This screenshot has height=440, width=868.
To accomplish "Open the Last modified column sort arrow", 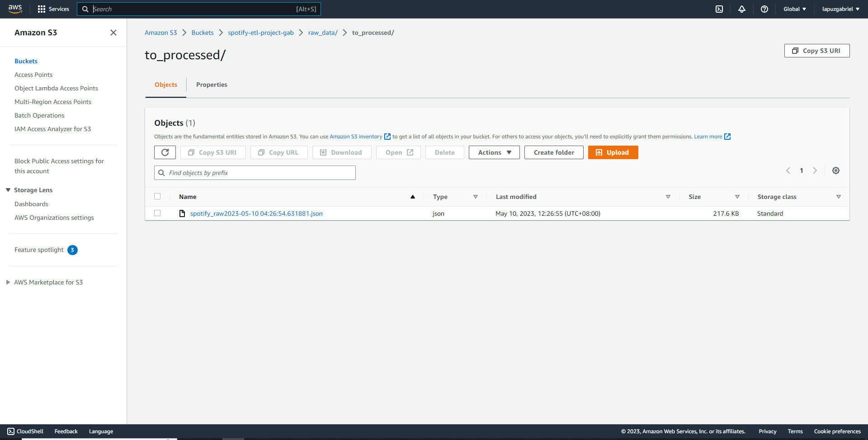I will point(668,197).
